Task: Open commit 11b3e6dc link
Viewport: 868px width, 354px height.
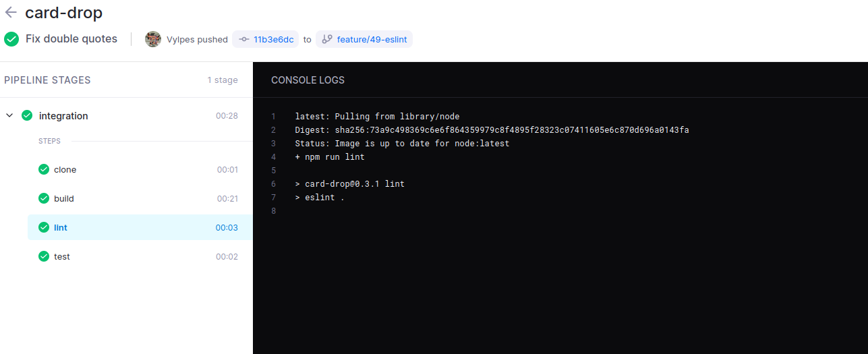Action: point(265,39)
